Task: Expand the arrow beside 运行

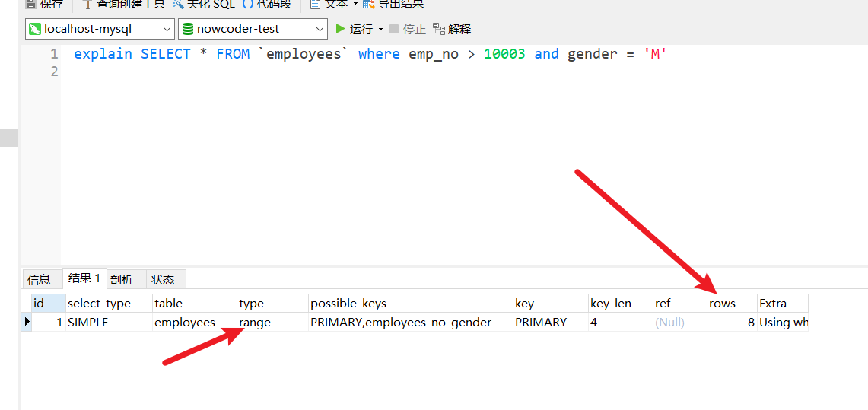Action: point(380,29)
